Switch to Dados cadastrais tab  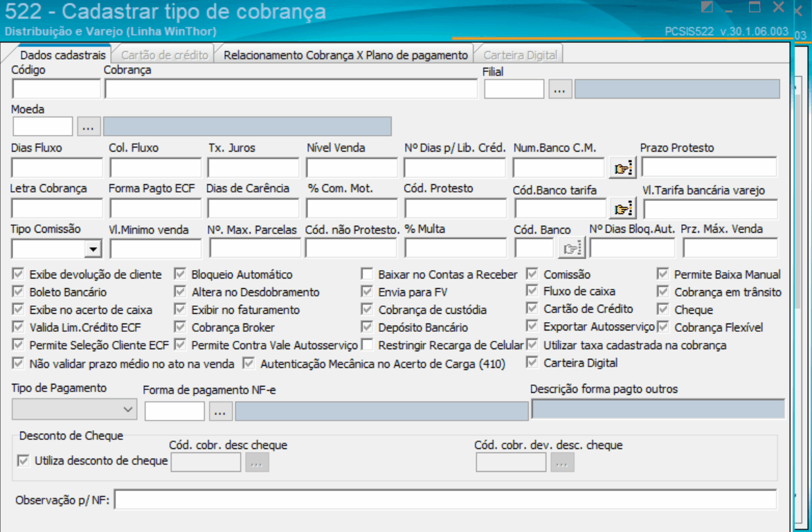pos(63,55)
